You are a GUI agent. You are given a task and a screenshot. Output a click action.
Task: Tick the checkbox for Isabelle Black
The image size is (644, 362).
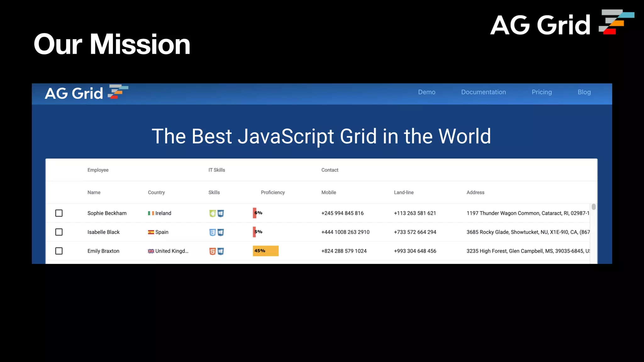pos(59,232)
